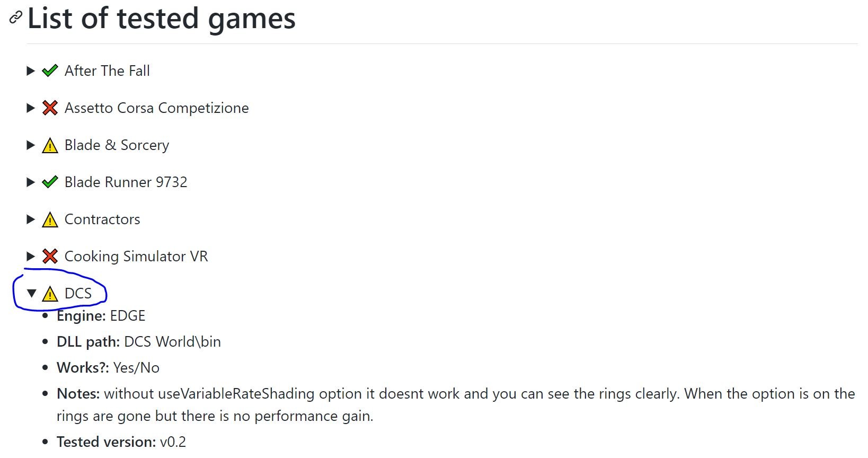Click the DCS summary label
The width and height of the screenshot is (868, 458).
[78, 294]
